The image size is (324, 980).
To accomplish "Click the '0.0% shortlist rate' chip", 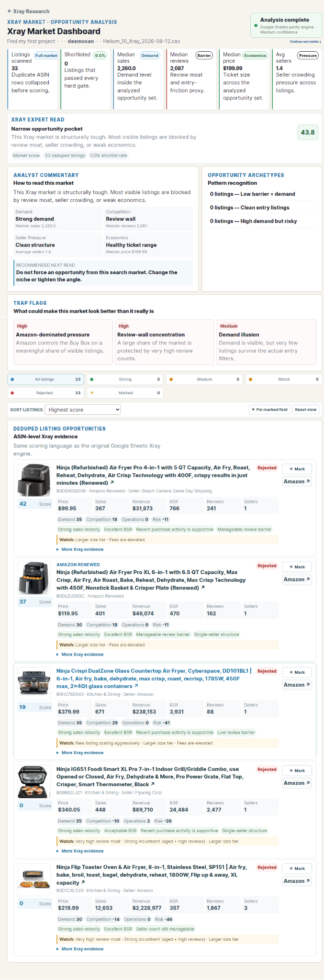I will click(x=109, y=156).
